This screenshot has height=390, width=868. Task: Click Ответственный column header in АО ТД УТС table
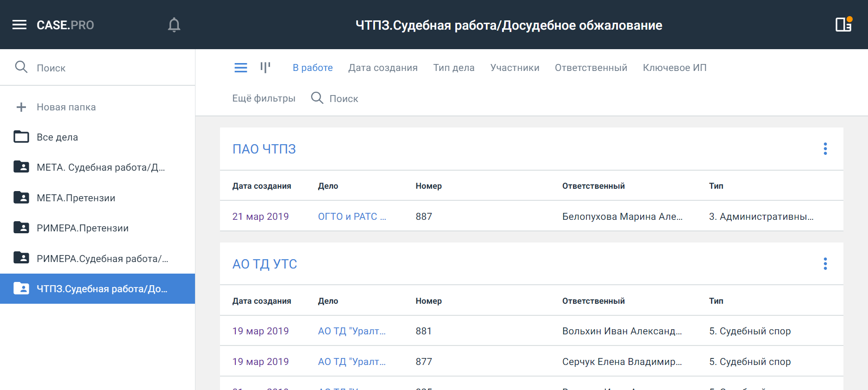(593, 301)
